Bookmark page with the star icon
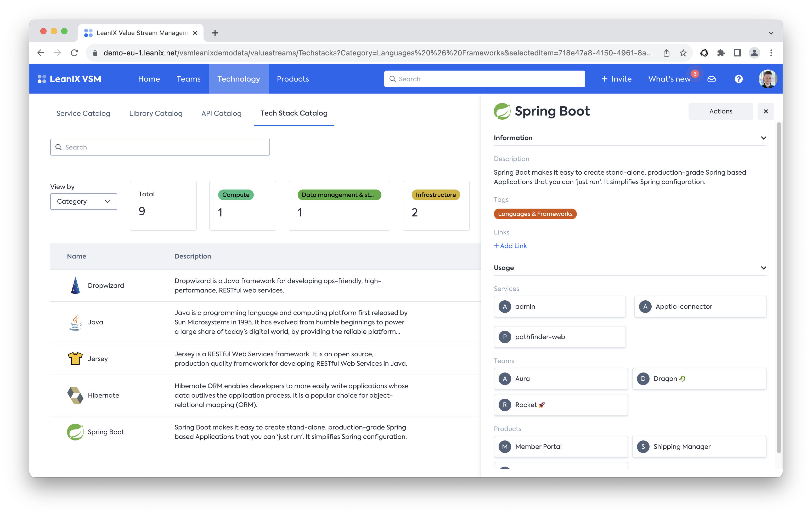The height and width of the screenshot is (516, 812). [683, 53]
